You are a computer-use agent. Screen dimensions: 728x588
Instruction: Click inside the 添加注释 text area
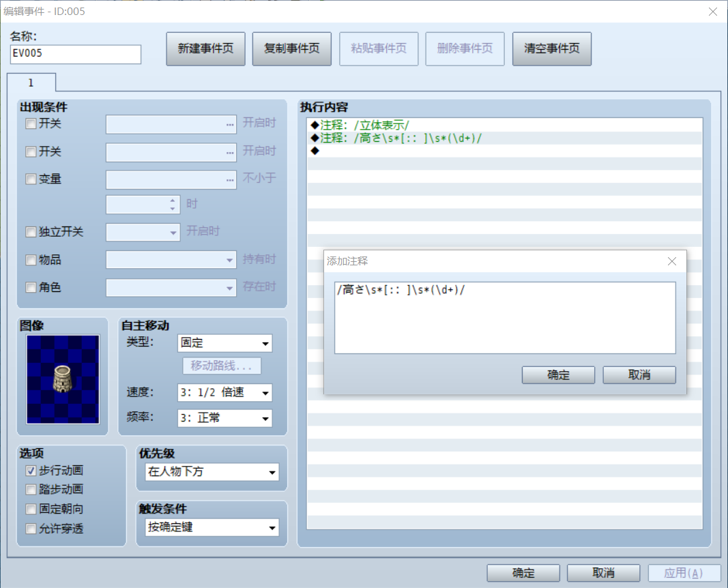click(x=505, y=318)
